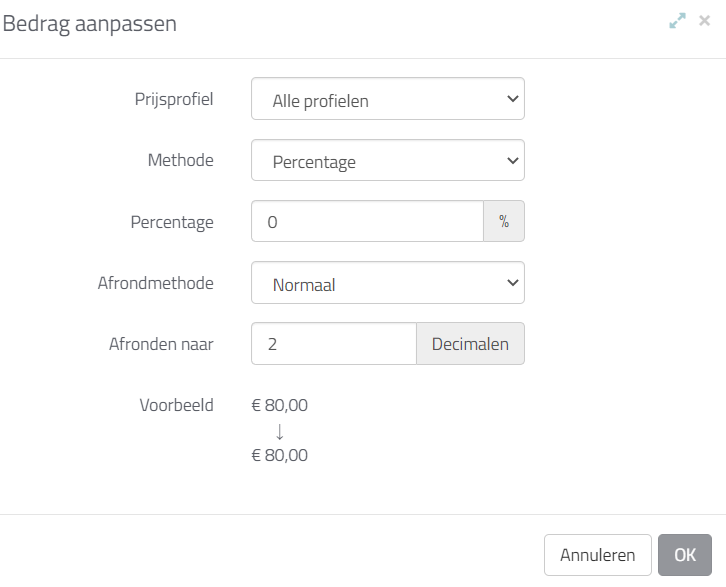Open the Prijsprofiel dropdown
Image resolution: width=726 pixels, height=587 pixels.
388,99
